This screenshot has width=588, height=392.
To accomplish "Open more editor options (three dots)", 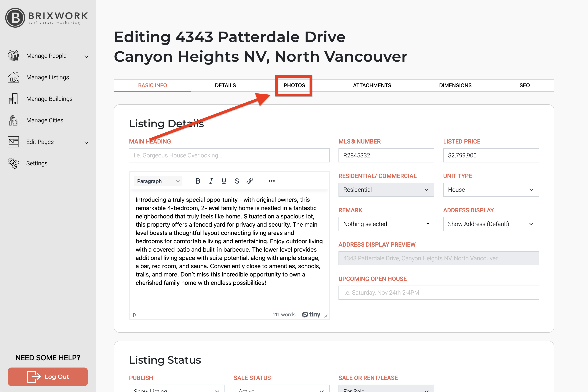I will [x=272, y=181].
